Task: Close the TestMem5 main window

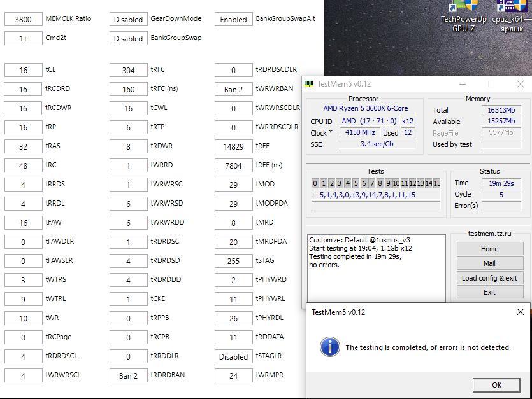Action: (x=520, y=84)
